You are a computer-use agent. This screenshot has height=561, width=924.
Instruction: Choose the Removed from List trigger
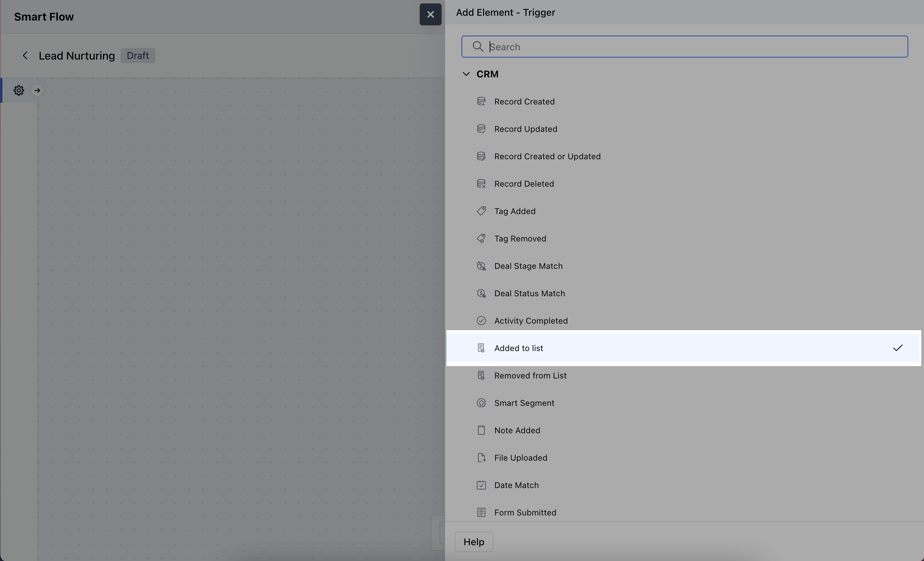(x=530, y=375)
